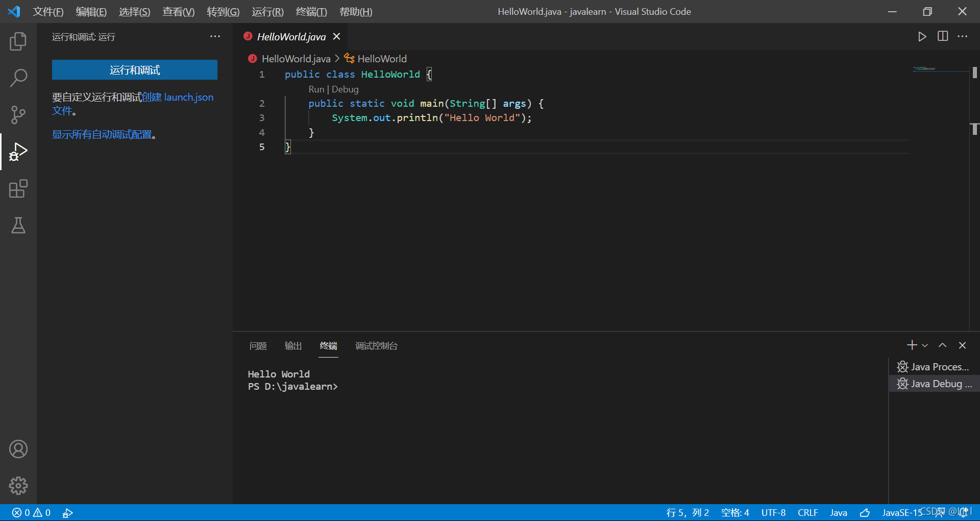The image size is (980, 521).
Task: Click the debug launch icon in status bar
Action: pyautogui.click(x=68, y=513)
